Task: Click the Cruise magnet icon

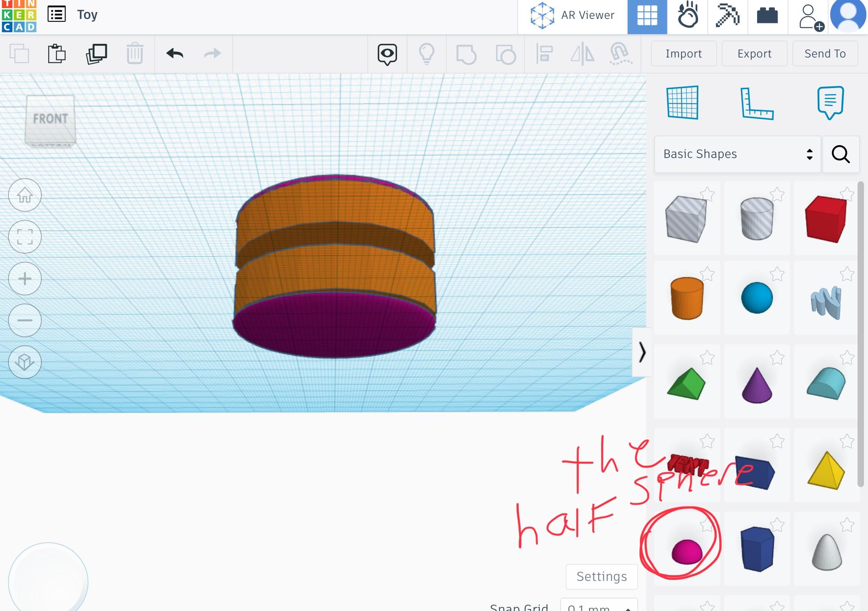Action: tap(621, 54)
